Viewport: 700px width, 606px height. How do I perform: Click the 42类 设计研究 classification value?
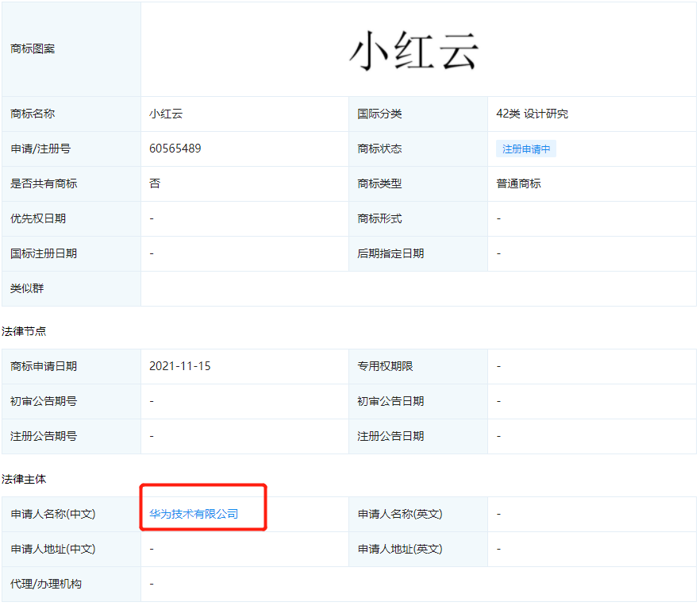[532, 114]
